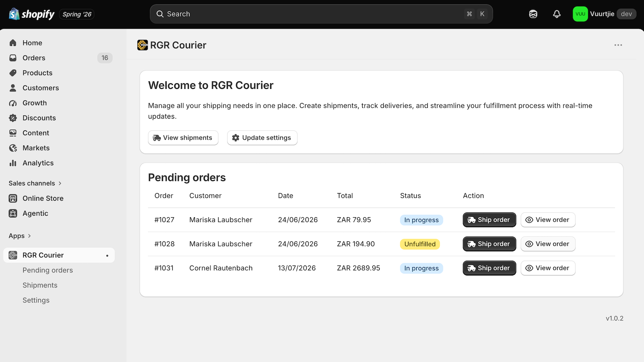This screenshot has height=362, width=644.
Task: Click the total ZAR 2689.95
Action: [x=358, y=268]
